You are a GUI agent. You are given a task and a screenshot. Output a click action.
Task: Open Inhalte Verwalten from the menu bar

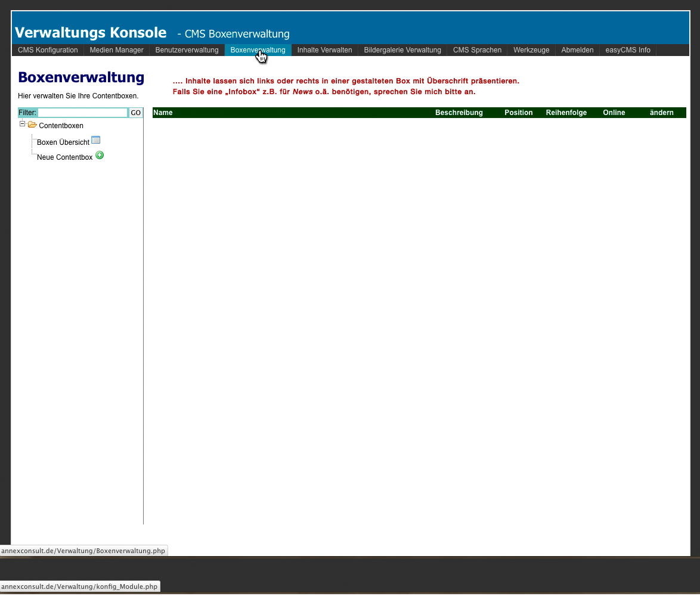324,50
